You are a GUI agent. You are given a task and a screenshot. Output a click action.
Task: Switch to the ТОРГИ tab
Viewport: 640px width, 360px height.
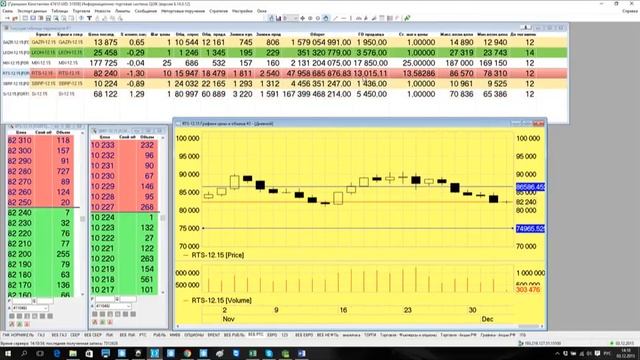(370, 335)
